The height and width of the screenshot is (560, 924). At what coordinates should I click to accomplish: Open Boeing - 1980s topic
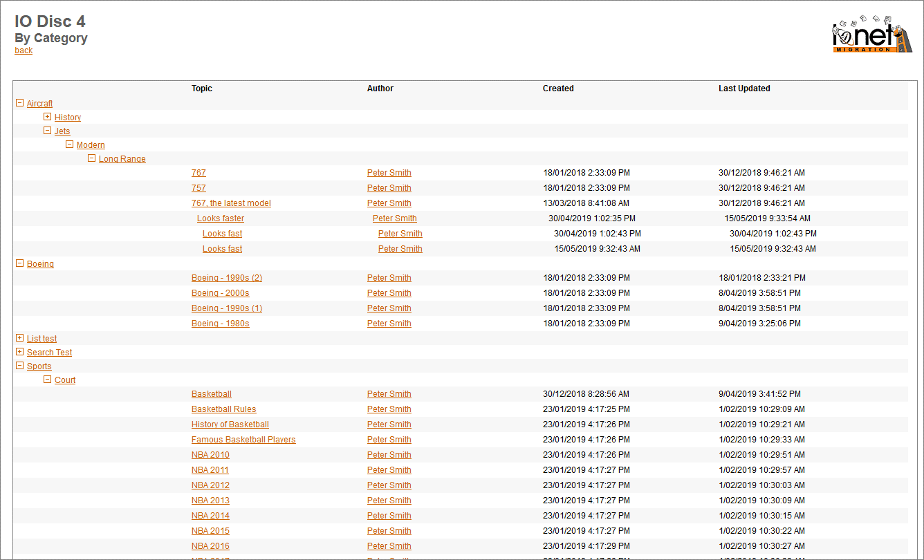[221, 324]
